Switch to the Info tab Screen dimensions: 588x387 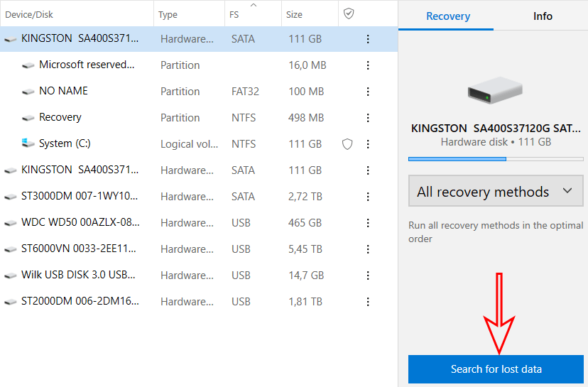[x=543, y=16]
